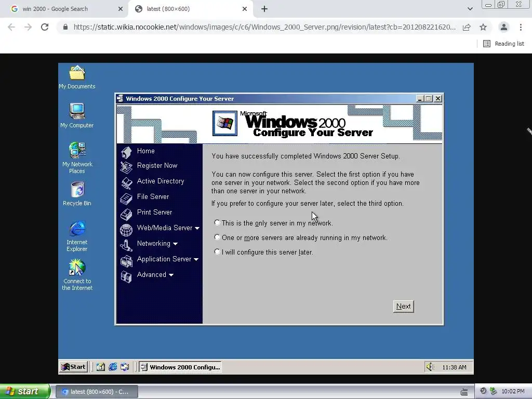Open Register Now link

[x=157, y=166]
